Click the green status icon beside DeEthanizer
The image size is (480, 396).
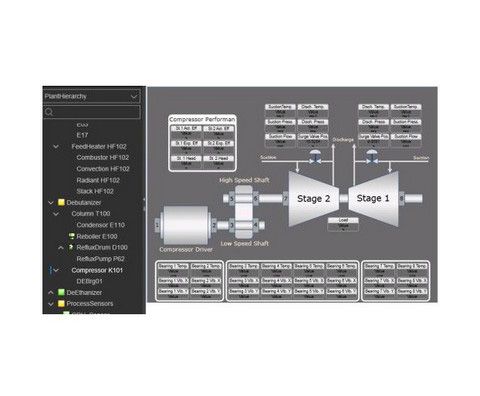coord(61,292)
